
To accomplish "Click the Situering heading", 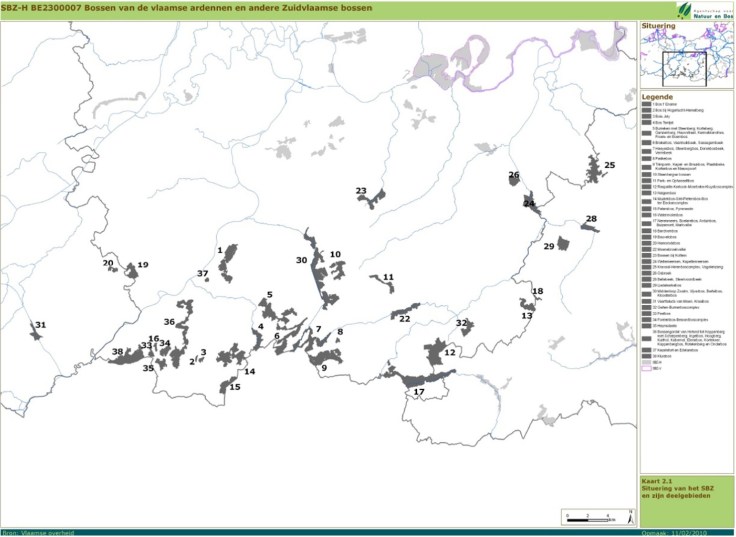I will click(658, 26).
